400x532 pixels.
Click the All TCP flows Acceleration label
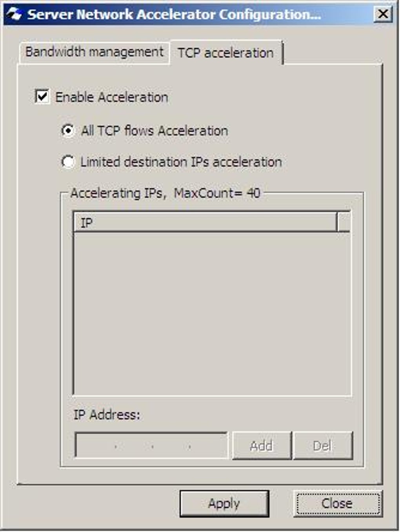coord(155,131)
